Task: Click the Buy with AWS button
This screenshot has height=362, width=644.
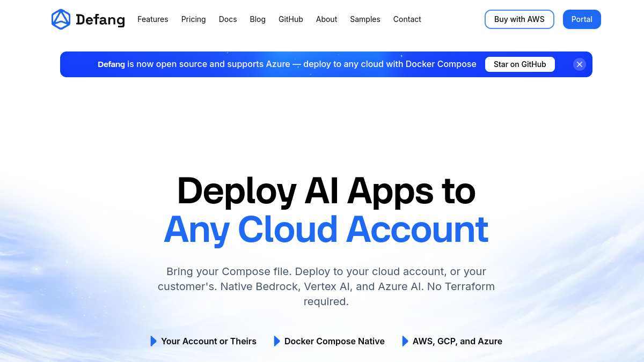Action: (519, 19)
